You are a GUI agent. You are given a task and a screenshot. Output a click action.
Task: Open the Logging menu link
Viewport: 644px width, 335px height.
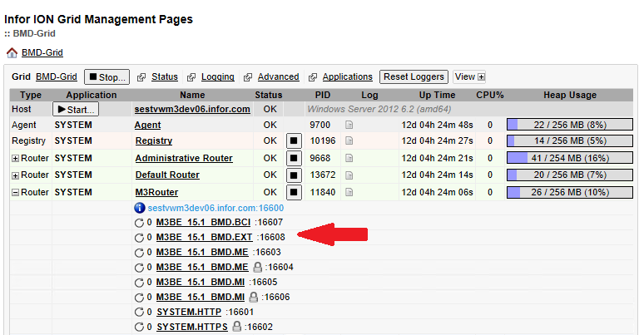click(217, 77)
